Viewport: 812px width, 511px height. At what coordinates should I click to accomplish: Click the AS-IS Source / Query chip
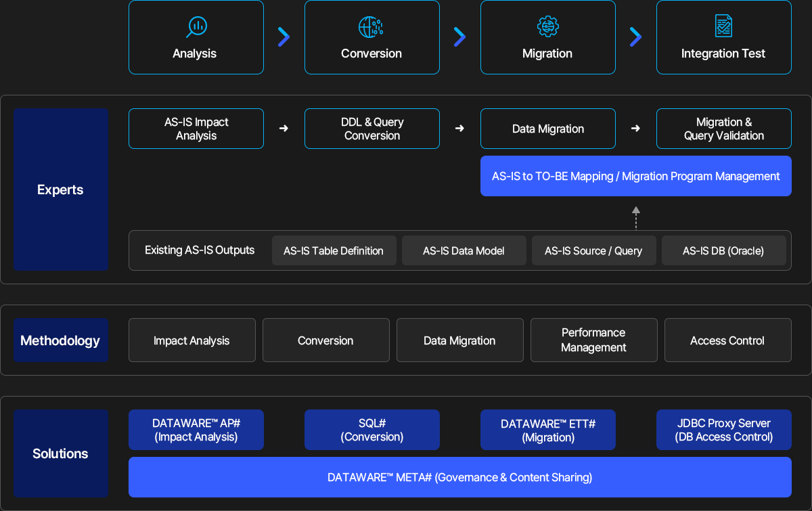click(593, 250)
